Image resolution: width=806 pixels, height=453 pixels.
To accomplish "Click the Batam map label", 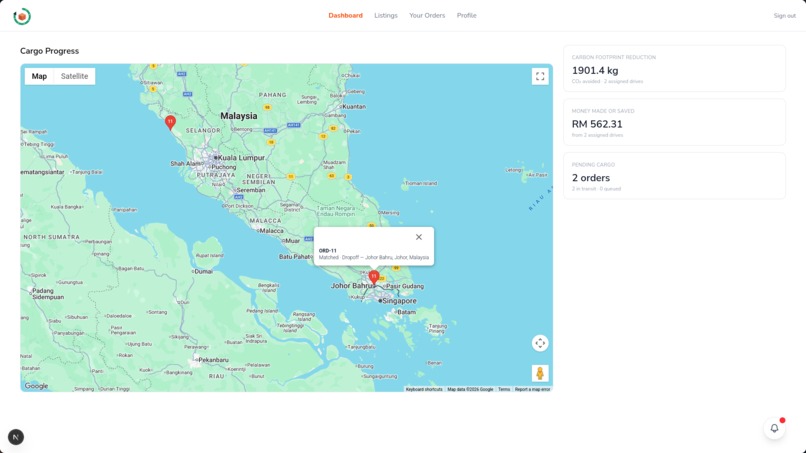I will (406, 312).
